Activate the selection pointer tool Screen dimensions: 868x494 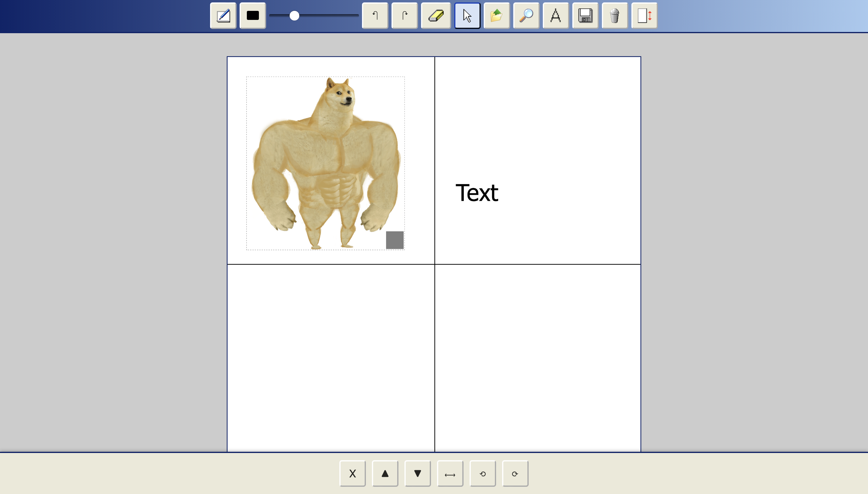[467, 16]
